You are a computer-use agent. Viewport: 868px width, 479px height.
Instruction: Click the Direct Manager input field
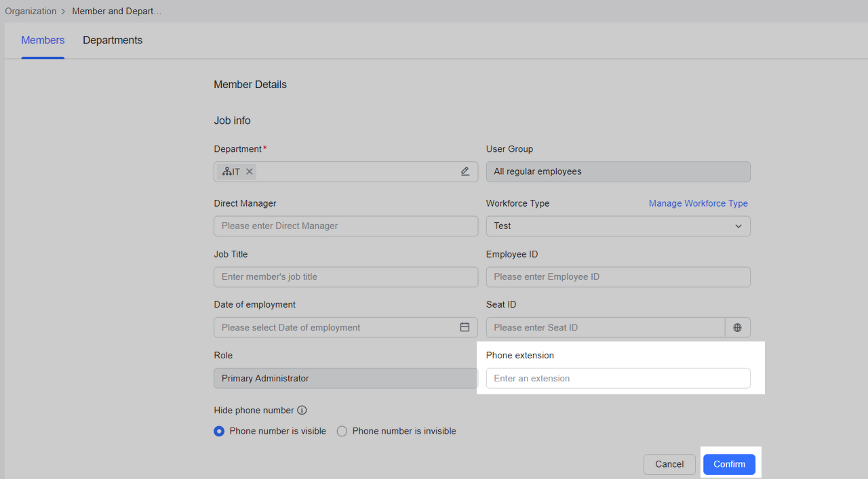click(345, 226)
